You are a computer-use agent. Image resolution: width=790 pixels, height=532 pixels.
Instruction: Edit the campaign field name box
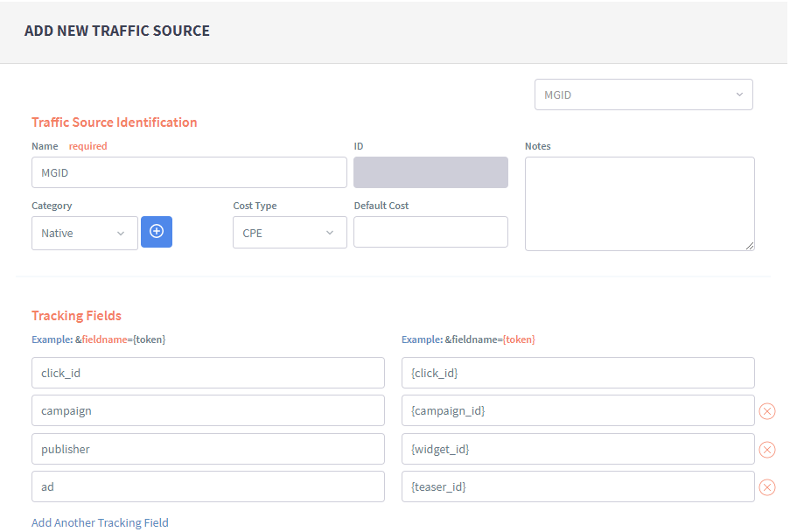click(208, 410)
